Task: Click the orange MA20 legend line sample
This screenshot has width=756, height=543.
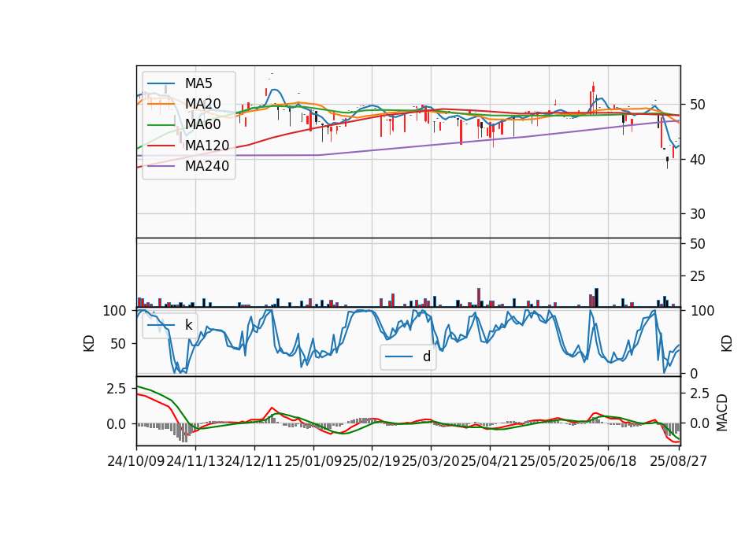Action: pos(161,104)
